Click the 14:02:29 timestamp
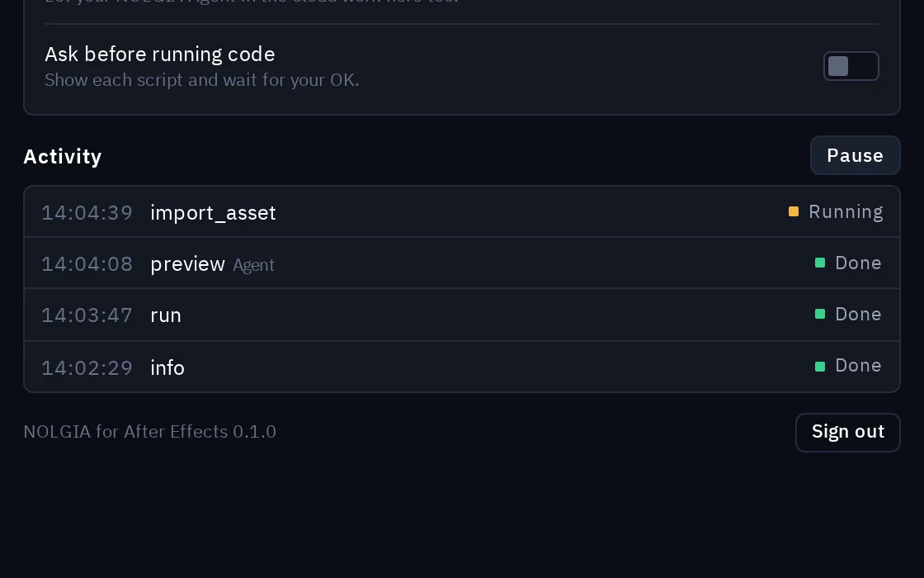The width and height of the screenshot is (924, 578). point(87,368)
